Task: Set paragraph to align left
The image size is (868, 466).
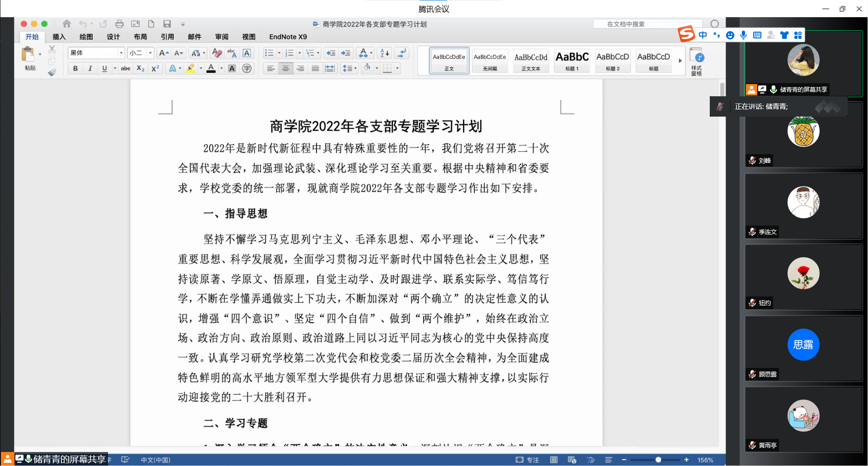Action: (271, 68)
